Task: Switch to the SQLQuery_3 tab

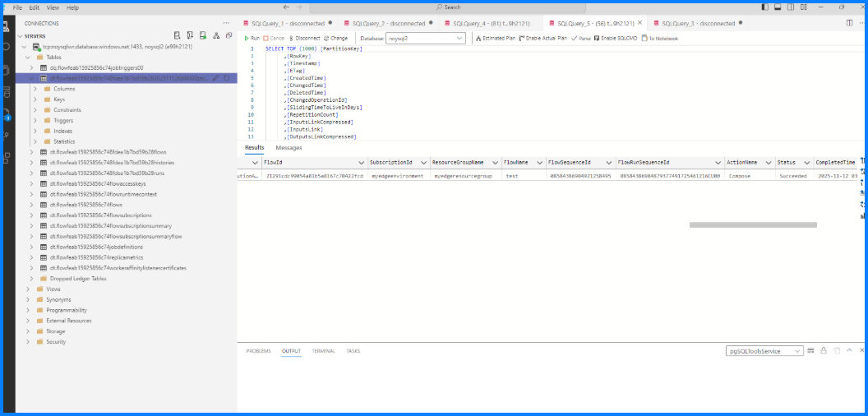Action: tap(699, 23)
